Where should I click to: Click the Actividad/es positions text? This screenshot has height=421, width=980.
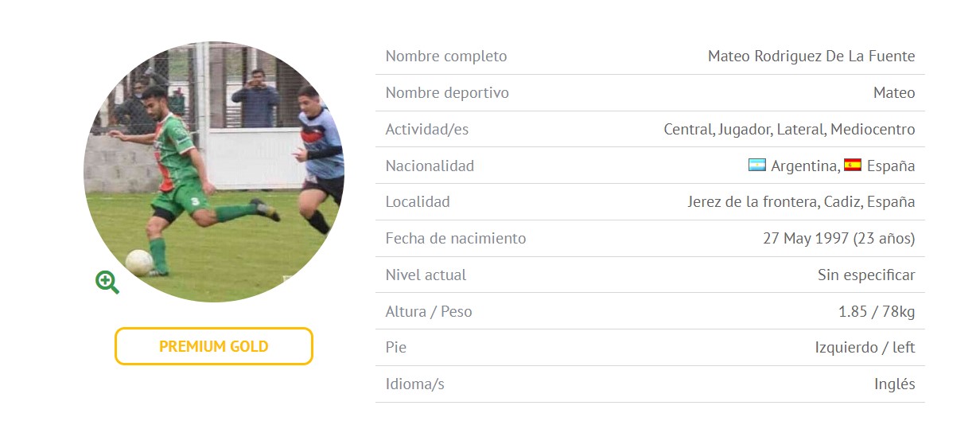(789, 129)
